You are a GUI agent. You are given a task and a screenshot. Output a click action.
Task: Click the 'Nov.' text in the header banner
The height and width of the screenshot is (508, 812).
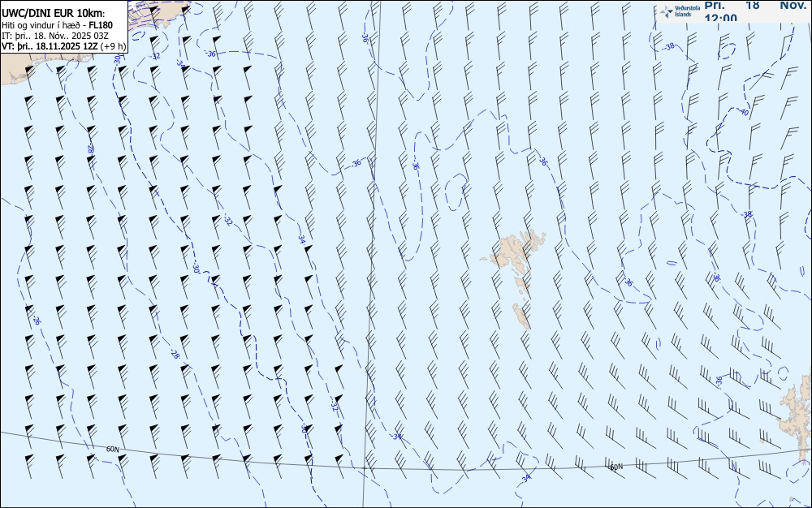click(x=793, y=5)
